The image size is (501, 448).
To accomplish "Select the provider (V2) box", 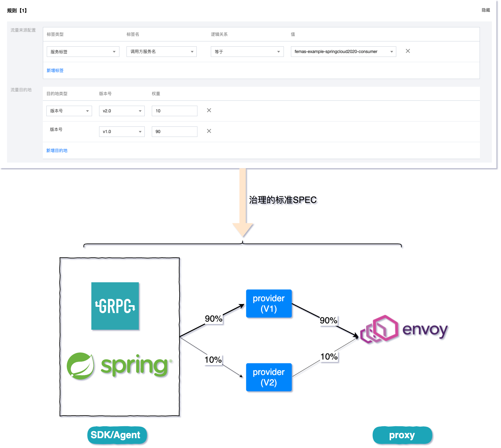I will click(269, 377).
